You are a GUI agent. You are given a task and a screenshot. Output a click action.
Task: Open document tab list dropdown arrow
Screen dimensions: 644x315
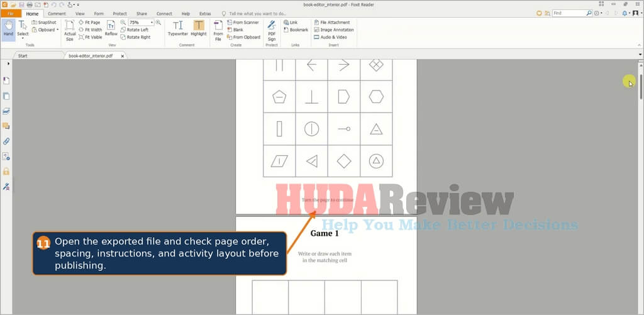(x=640, y=55)
